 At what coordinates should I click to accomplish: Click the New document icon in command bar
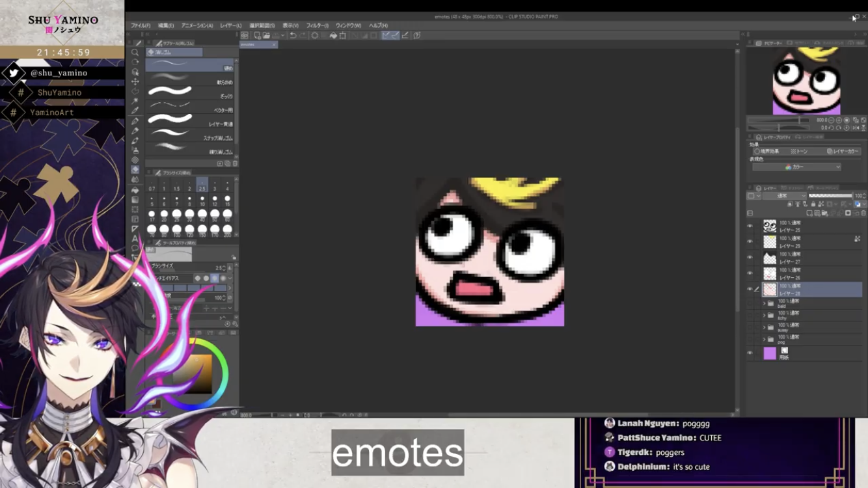pos(258,35)
